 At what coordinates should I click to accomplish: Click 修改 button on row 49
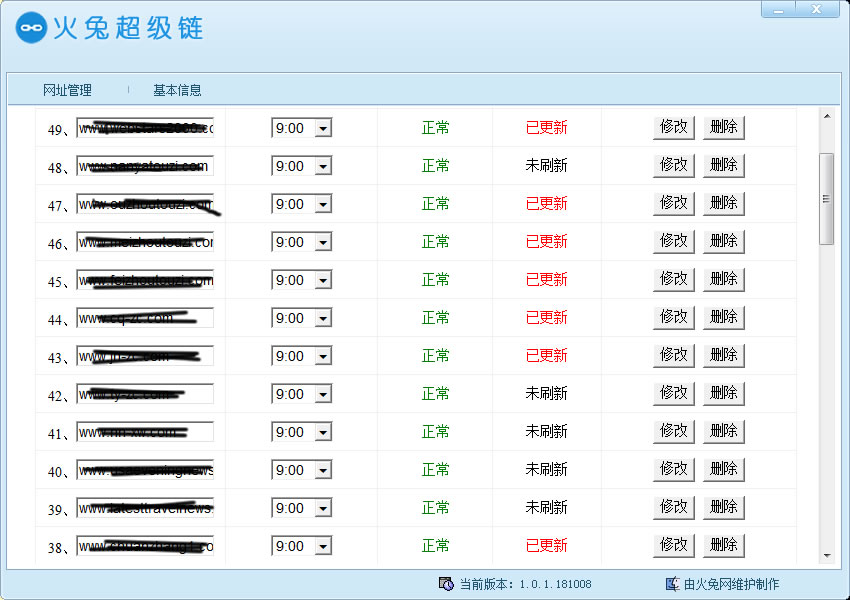coord(673,127)
